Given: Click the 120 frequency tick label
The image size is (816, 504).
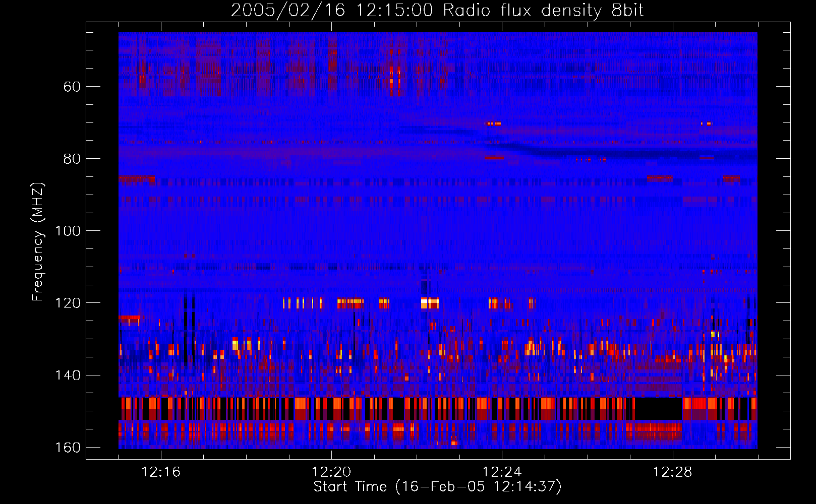Looking at the screenshot, I should coord(68,303).
